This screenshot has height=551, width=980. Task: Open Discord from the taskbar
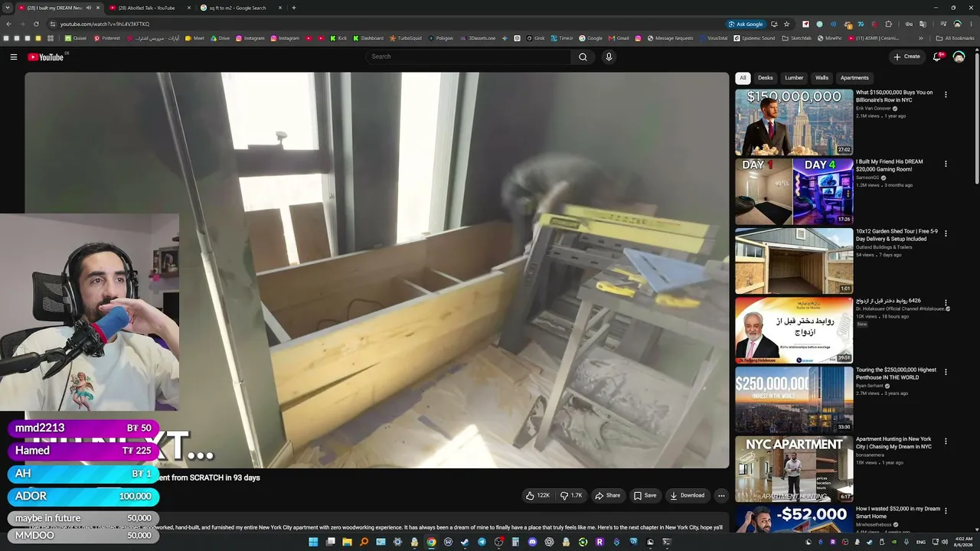point(532,542)
